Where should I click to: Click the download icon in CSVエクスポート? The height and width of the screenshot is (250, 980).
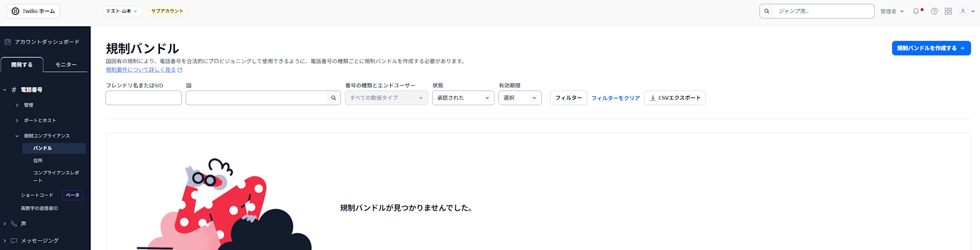653,98
